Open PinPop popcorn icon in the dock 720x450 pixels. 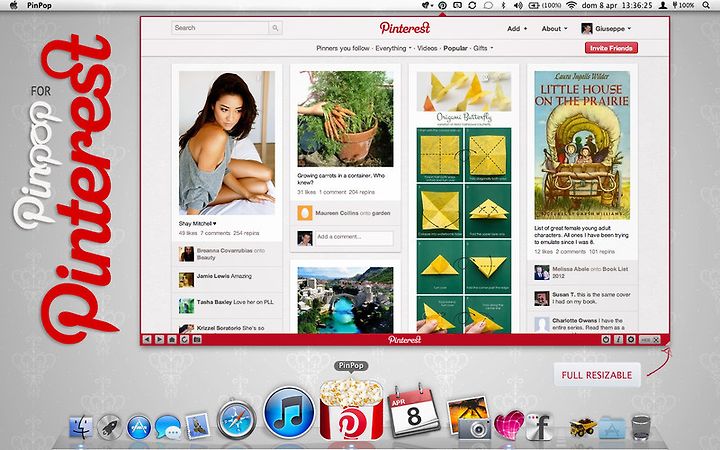[351, 410]
